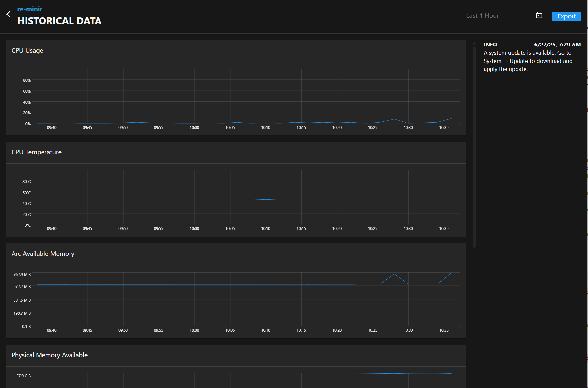Click the 27.9 GiB axis label
This screenshot has width=588, height=388.
click(x=23, y=376)
